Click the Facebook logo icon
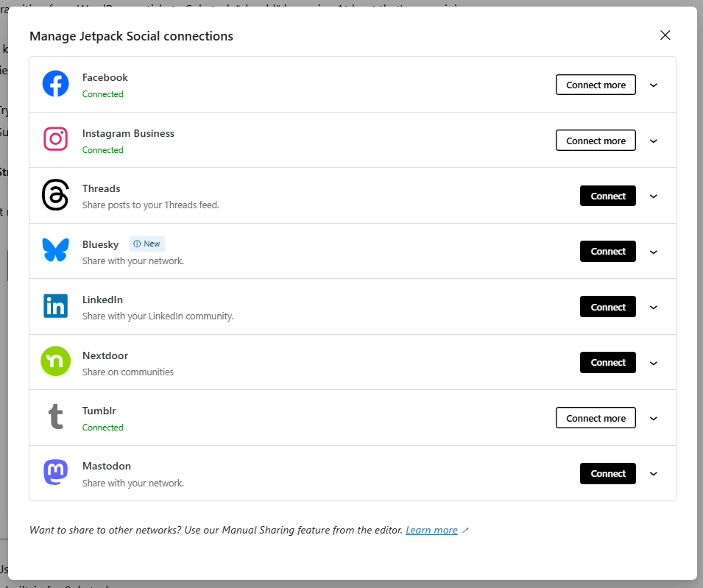Screen dimensions: 703x588 55,84
